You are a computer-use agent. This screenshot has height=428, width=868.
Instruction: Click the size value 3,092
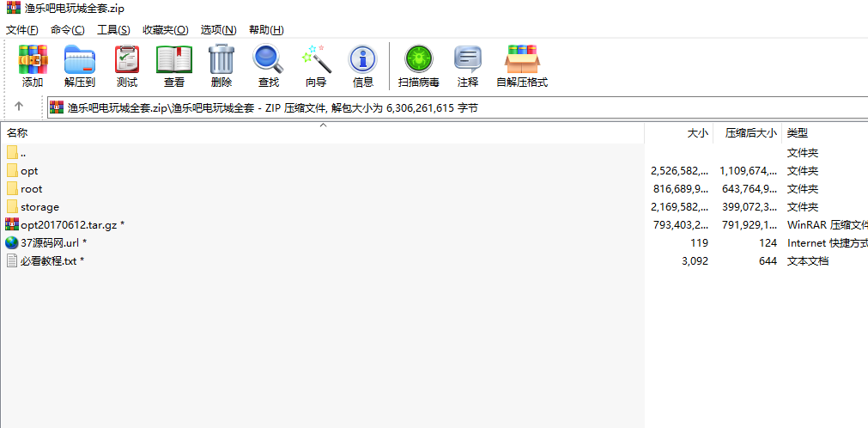click(695, 260)
